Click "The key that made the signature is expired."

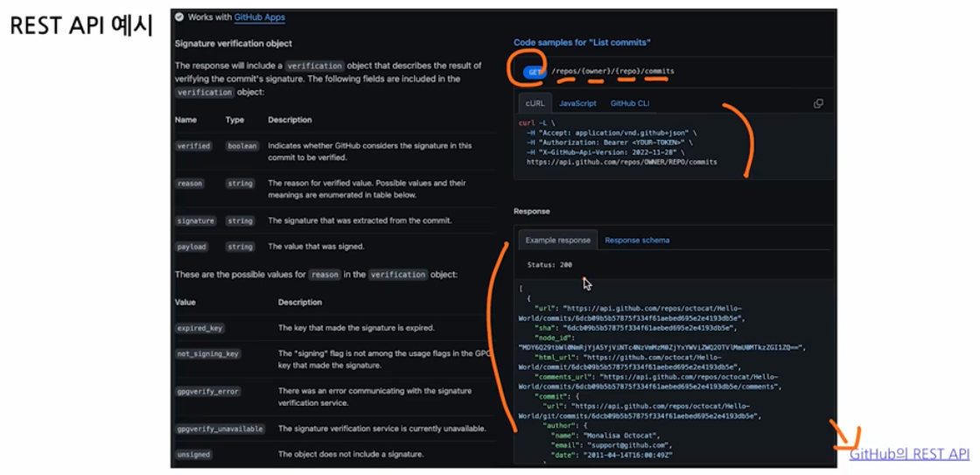click(x=356, y=328)
